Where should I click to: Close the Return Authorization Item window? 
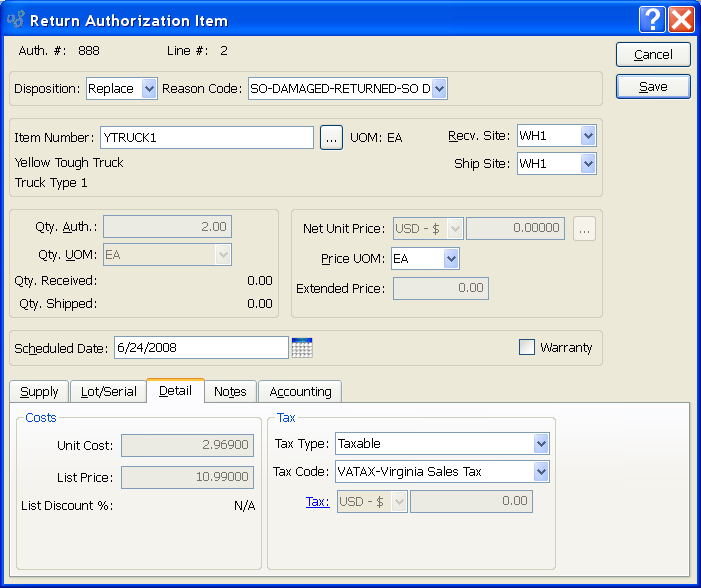pos(681,19)
